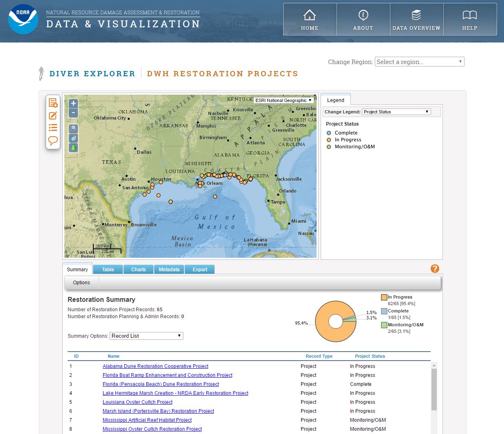This screenshot has width=504, height=434.
Task: Click the In Progress orange legend marker
Action: (x=329, y=140)
